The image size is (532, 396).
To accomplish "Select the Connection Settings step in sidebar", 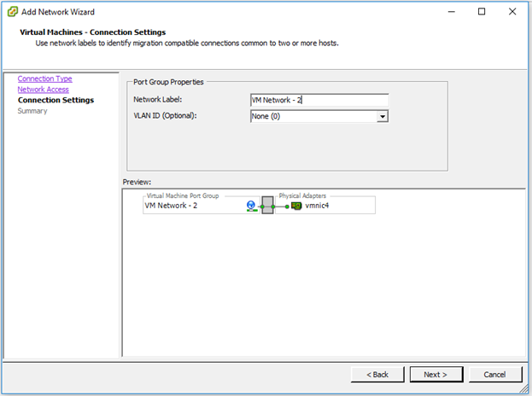I will coord(56,100).
